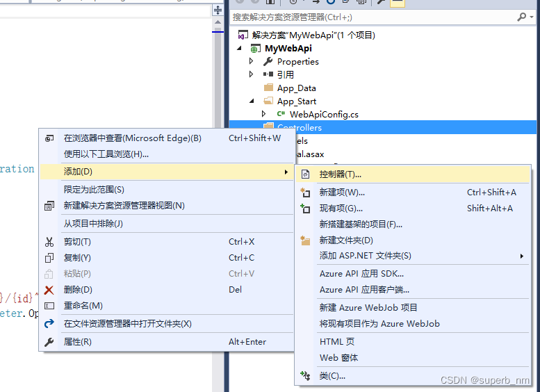Choose 从项目中排除(J)
This screenshot has width=540, height=392.
pos(167,224)
